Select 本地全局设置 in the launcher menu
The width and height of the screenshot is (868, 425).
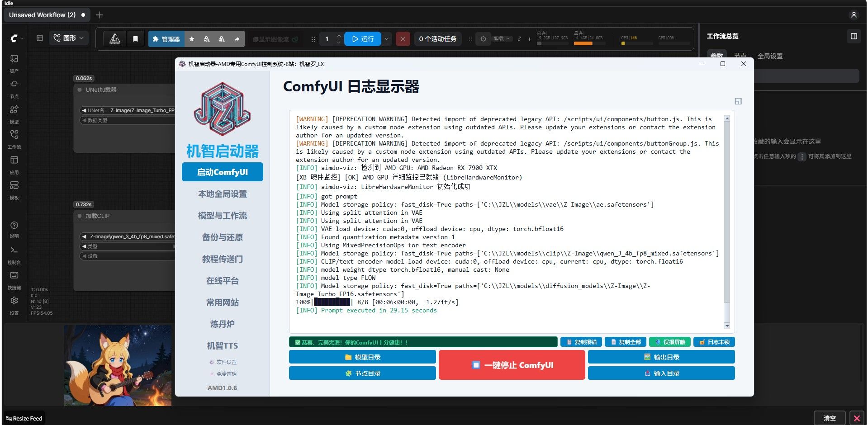point(223,194)
